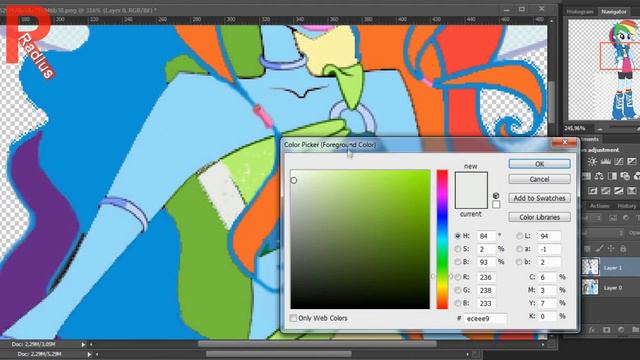
Task: Open Color Libraries
Action: tap(539, 217)
